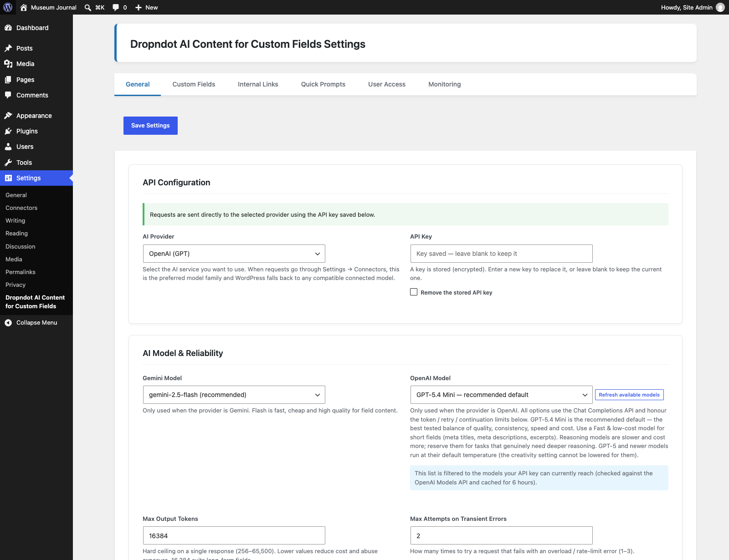Screen dimensions: 729x560
Task: Click the Dashboard gauge icon
Action: pyautogui.click(x=8, y=28)
